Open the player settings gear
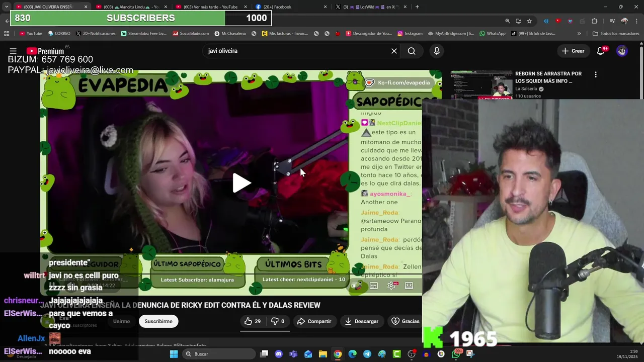 391,286
